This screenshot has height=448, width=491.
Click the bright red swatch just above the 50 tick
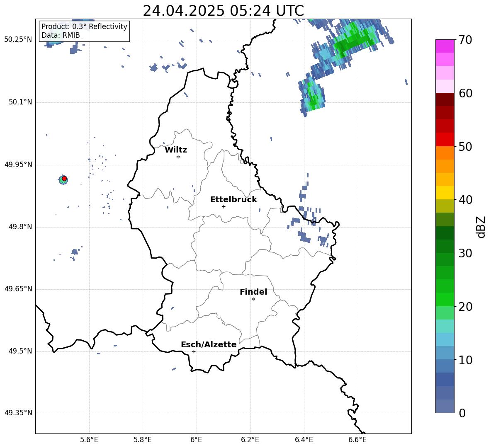(x=445, y=140)
